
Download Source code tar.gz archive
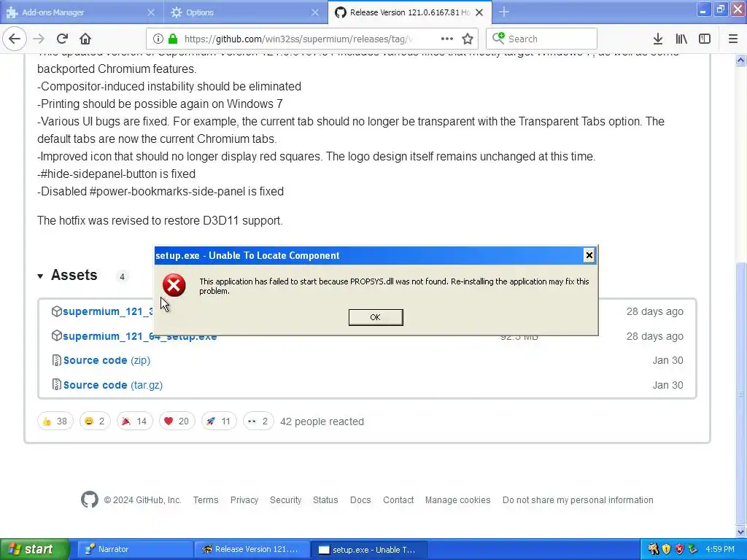[113, 385]
